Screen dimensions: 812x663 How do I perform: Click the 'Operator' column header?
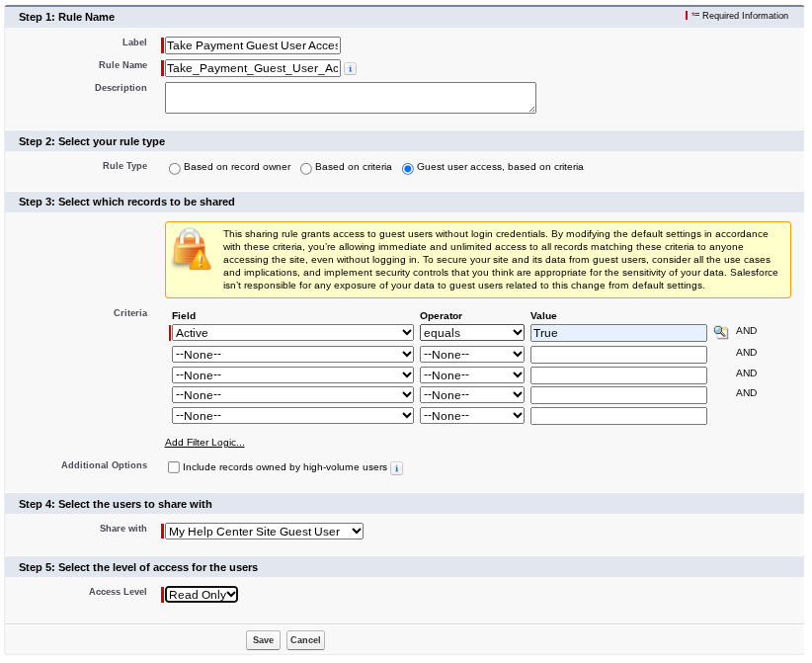point(442,316)
